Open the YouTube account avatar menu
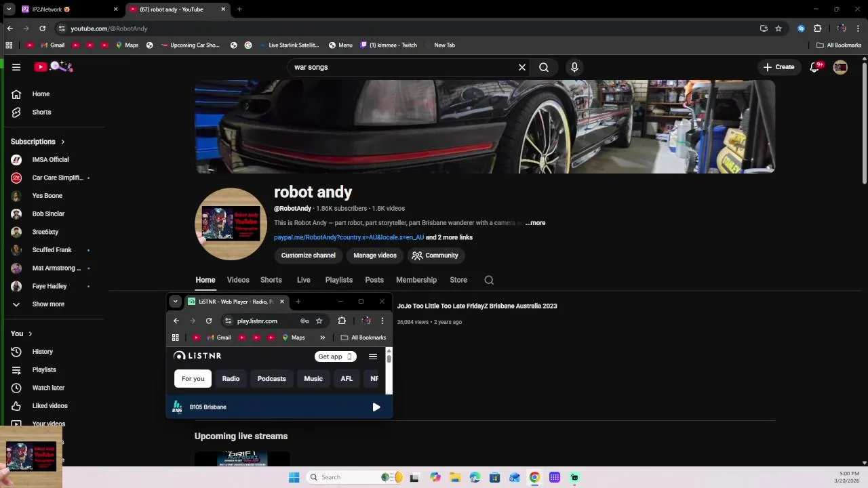 pyautogui.click(x=840, y=67)
